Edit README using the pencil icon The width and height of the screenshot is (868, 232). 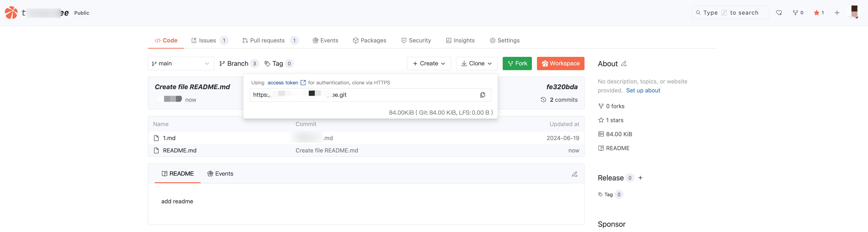[x=575, y=174]
